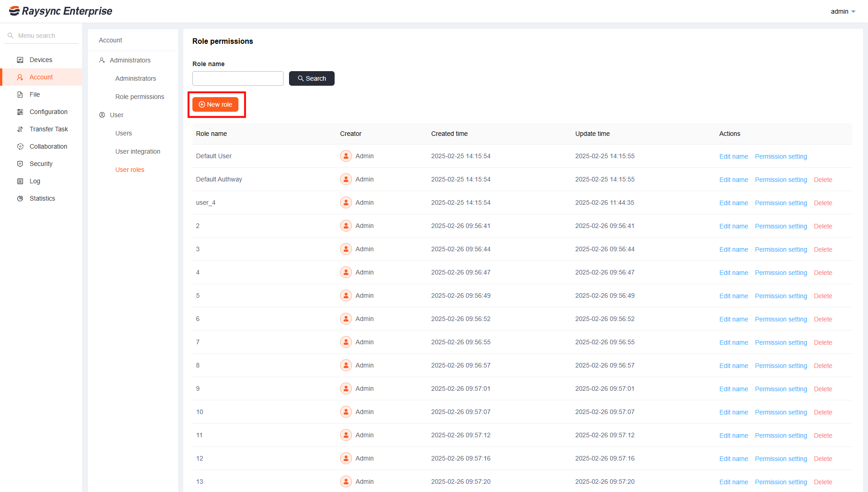Image resolution: width=868 pixels, height=492 pixels.
Task: Click the Admin avatar in user_4 row
Action: pyautogui.click(x=346, y=202)
